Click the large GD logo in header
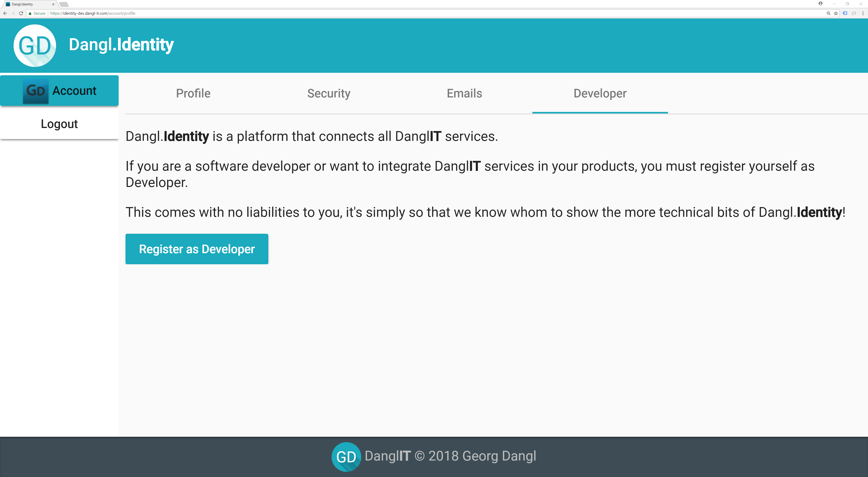This screenshot has height=477, width=868. click(35, 45)
